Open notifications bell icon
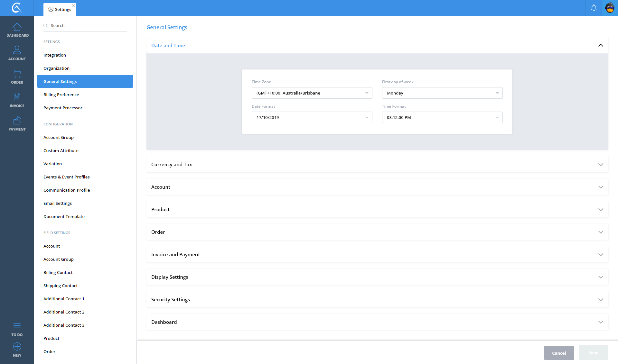Screen dimensions: 618x364 coord(594,8)
